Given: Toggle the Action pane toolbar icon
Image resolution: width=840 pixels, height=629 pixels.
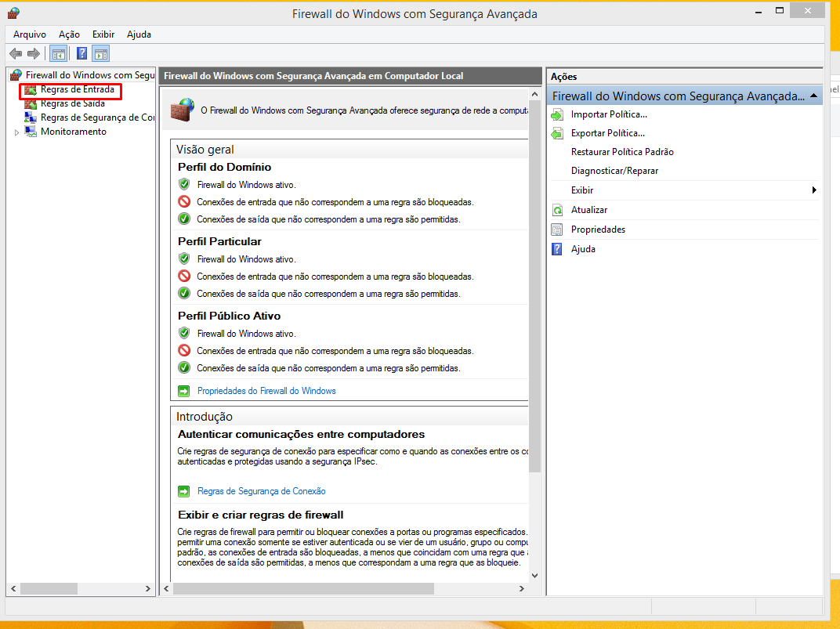Looking at the screenshot, I should [x=101, y=53].
